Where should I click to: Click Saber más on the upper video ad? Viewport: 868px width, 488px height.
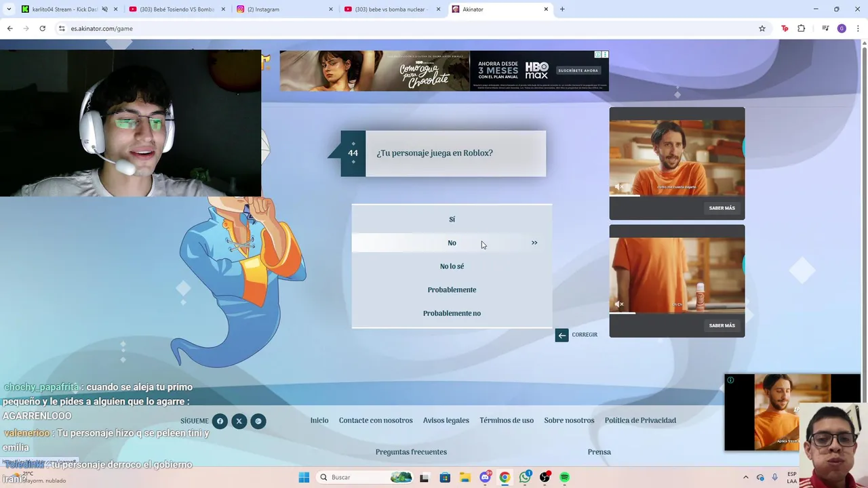point(722,208)
